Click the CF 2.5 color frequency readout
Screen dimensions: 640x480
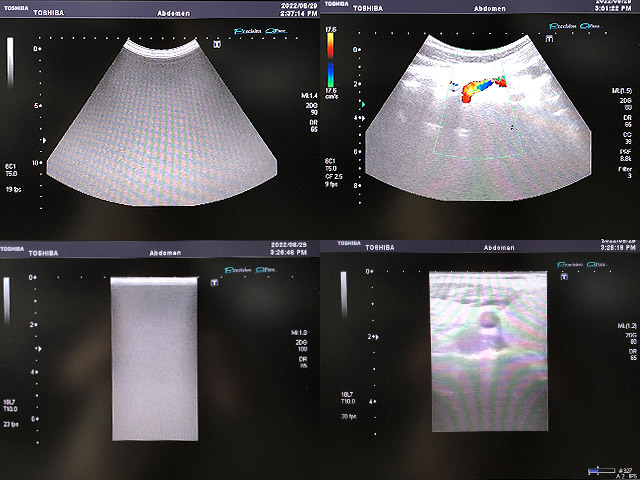coord(334,176)
